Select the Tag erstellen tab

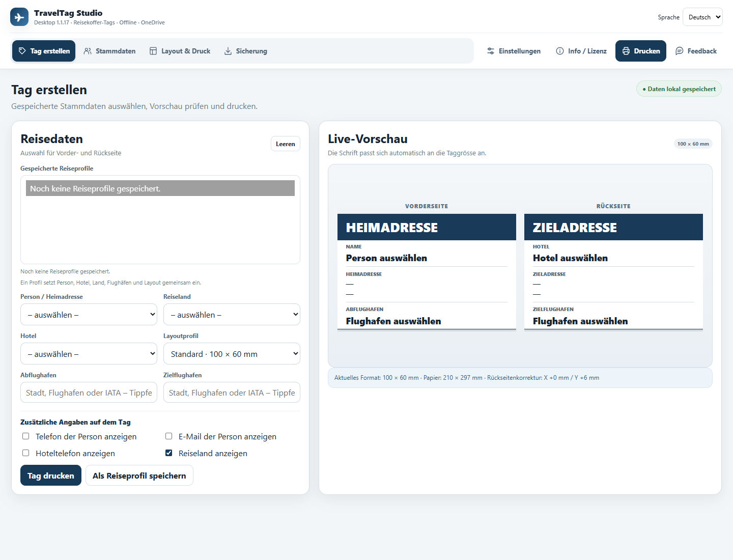click(x=44, y=51)
